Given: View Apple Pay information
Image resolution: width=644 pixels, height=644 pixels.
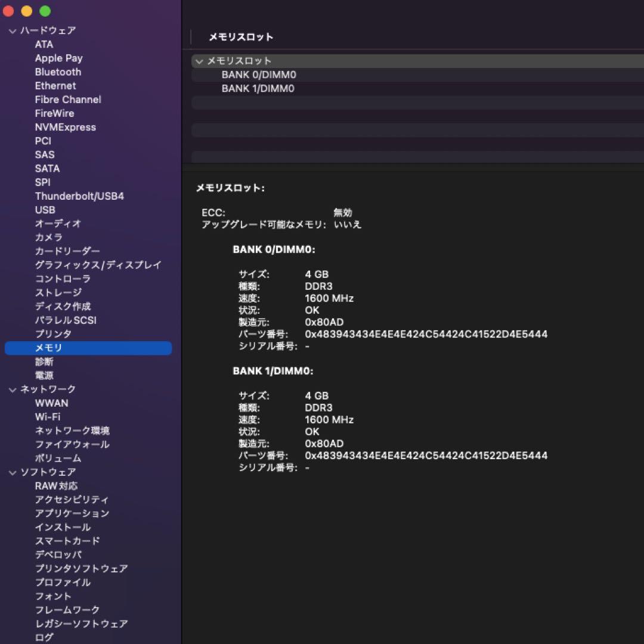Looking at the screenshot, I should coord(58,58).
